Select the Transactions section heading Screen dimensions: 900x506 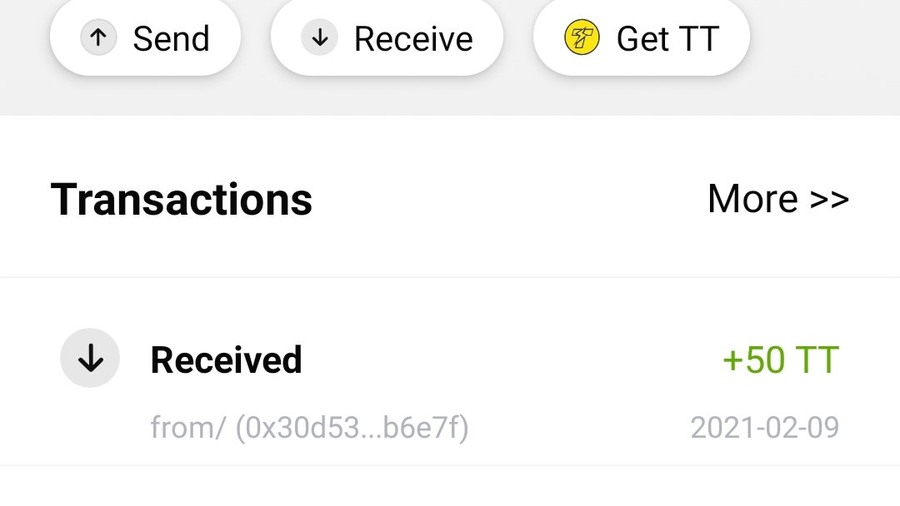click(181, 199)
